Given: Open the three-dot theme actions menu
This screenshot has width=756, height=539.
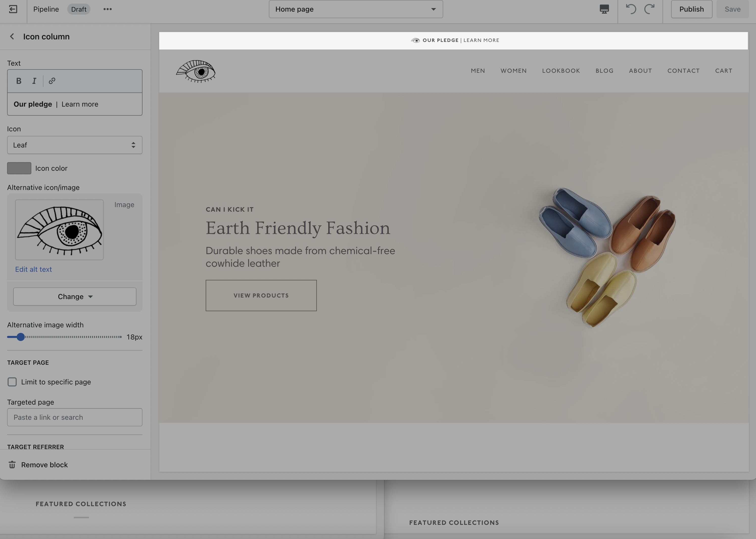Looking at the screenshot, I should 108,9.
